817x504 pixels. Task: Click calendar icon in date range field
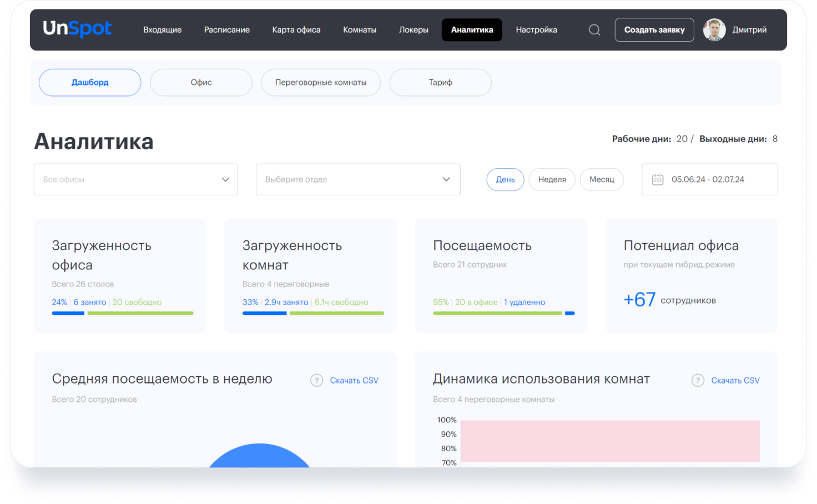pos(658,179)
